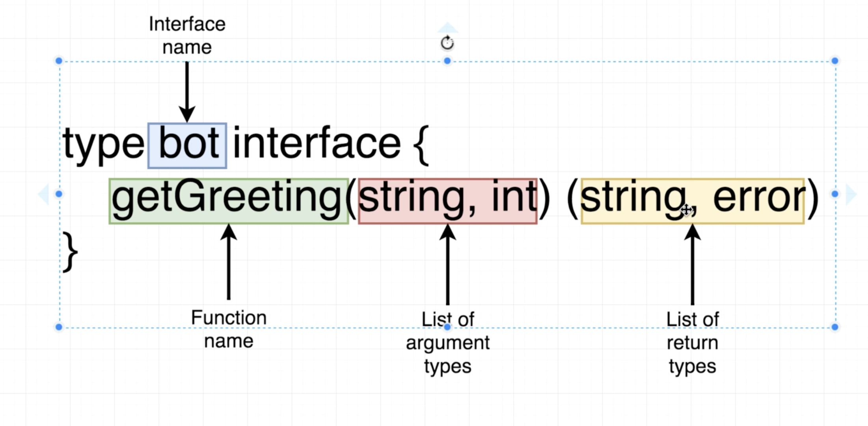Click the right-middle resize handle
The image size is (868, 426).
pyautogui.click(x=834, y=194)
